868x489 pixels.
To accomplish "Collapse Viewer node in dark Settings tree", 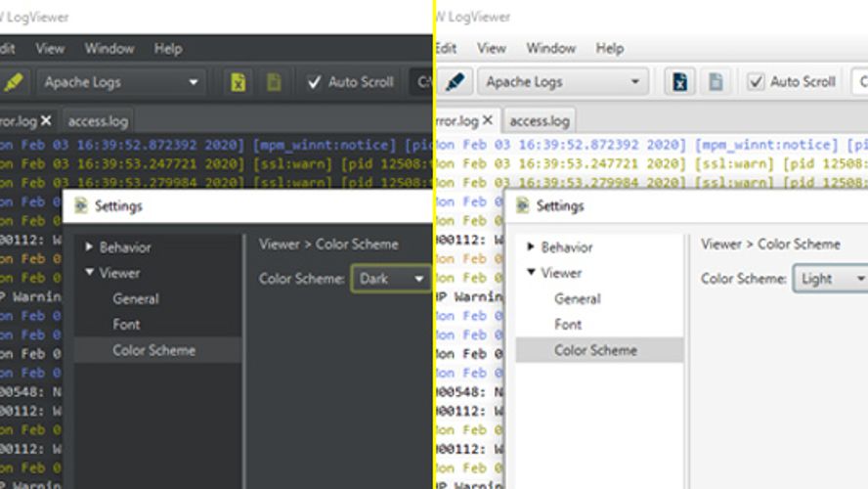I will pyautogui.click(x=89, y=273).
